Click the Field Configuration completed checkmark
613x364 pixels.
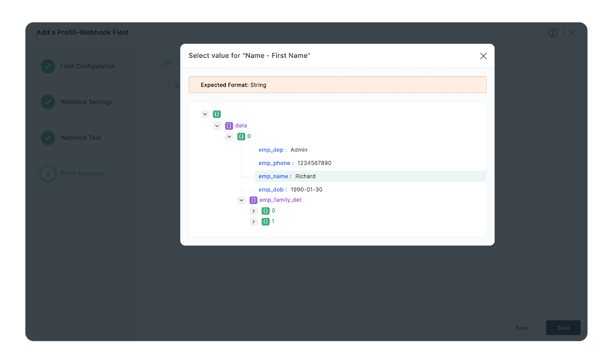(x=48, y=66)
